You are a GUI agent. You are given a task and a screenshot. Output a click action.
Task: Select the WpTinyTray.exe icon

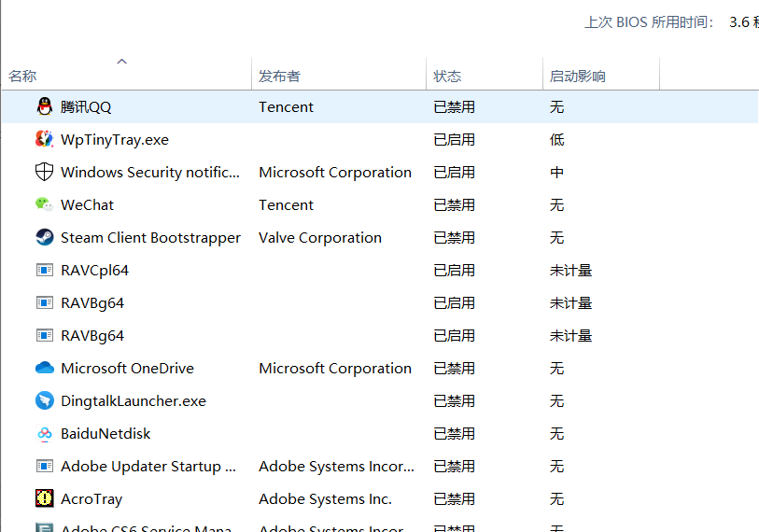pyautogui.click(x=44, y=140)
